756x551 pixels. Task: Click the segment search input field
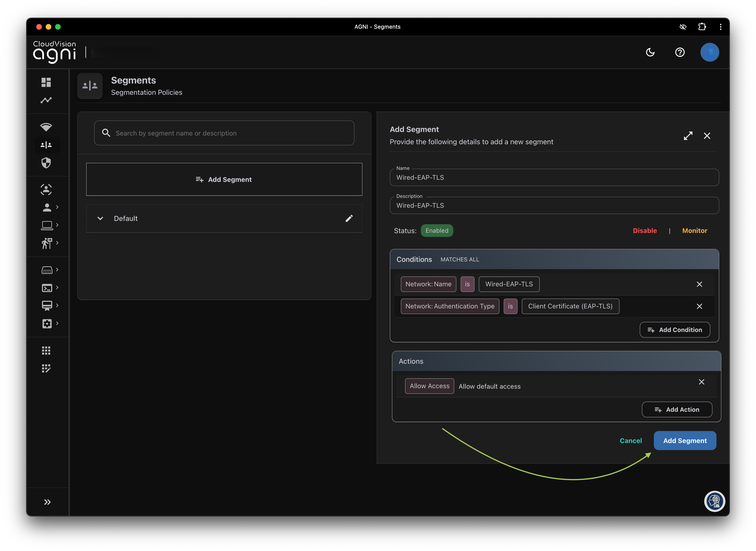pos(224,133)
